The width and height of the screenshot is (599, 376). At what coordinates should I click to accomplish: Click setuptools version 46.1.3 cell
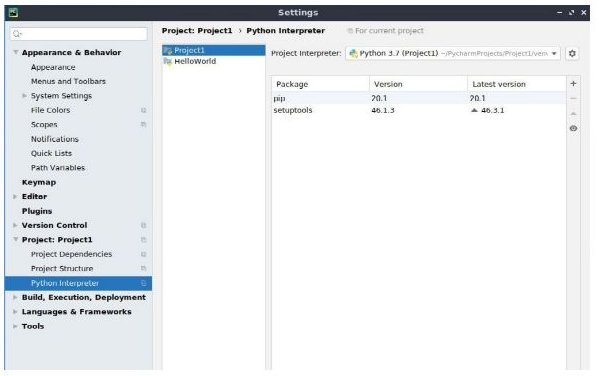click(383, 110)
